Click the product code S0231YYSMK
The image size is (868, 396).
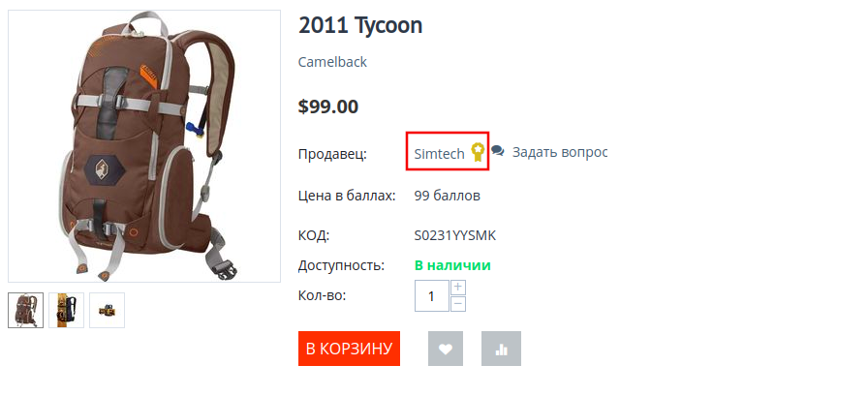[x=454, y=235]
